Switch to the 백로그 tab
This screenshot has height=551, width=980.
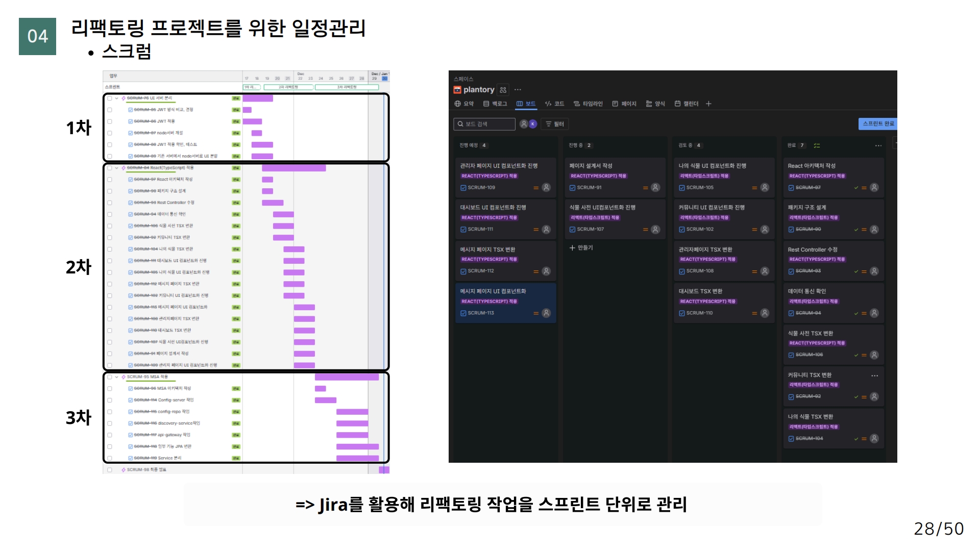[x=495, y=104]
